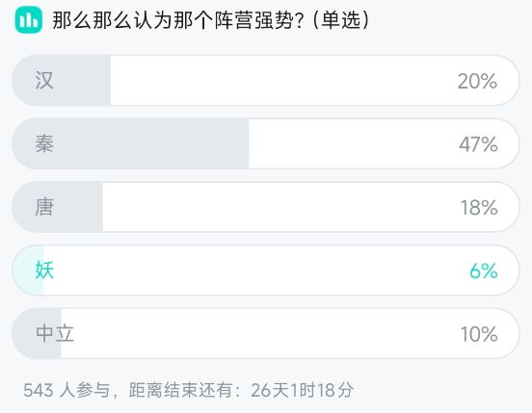Click the 10% result for 中立
This screenshot has height=413, width=532.
479,334
